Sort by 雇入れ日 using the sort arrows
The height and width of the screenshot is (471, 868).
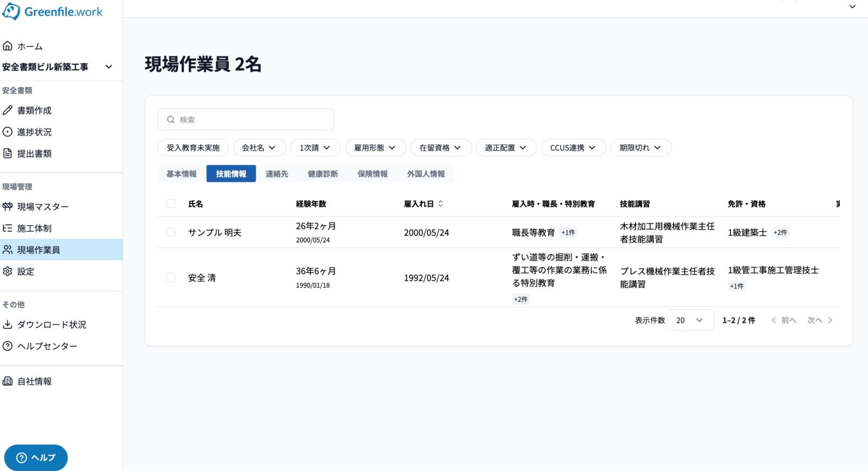pyautogui.click(x=441, y=204)
